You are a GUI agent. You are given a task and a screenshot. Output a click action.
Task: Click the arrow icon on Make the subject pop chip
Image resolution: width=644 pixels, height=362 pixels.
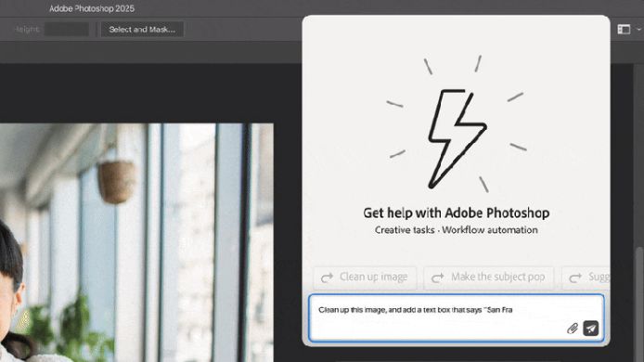[437, 278]
